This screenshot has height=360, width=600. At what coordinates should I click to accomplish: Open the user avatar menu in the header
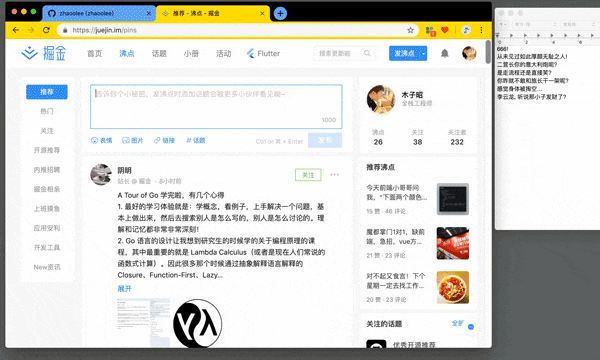pos(469,53)
